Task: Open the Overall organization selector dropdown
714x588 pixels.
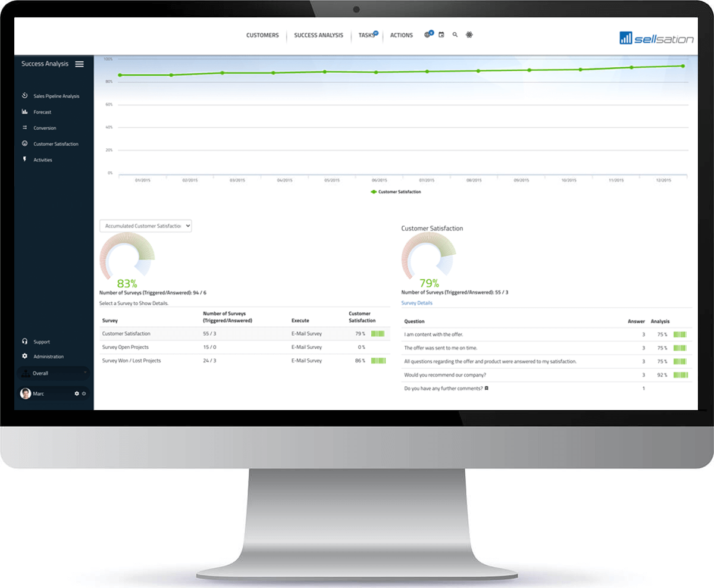Action: click(x=54, y=373)
